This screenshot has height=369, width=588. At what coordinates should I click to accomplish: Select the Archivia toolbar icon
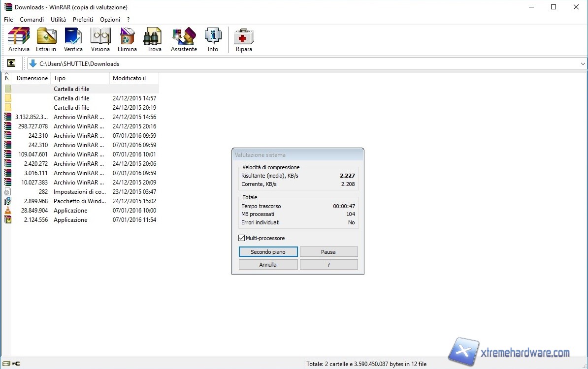[18, 39]
